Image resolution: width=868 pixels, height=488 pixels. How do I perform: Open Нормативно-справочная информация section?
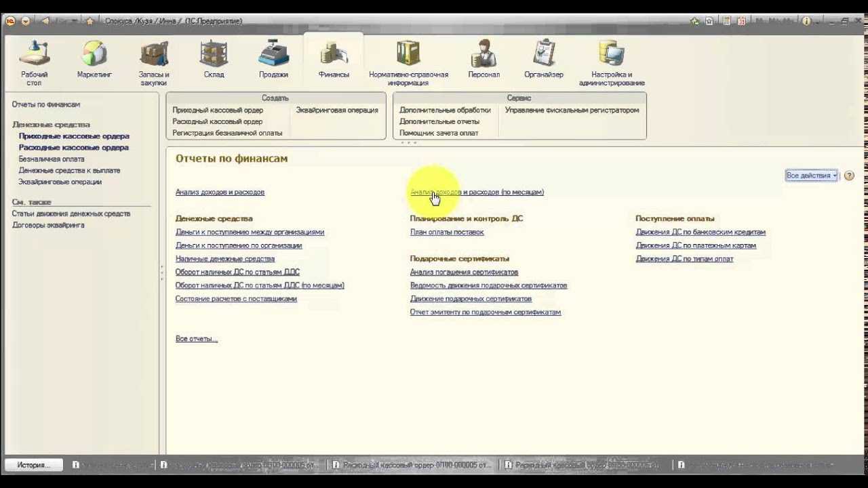[408, 62]
